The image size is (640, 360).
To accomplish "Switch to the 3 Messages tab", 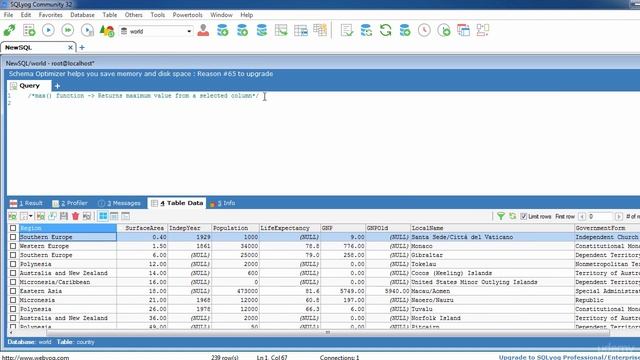I will (x=119, y=203).
